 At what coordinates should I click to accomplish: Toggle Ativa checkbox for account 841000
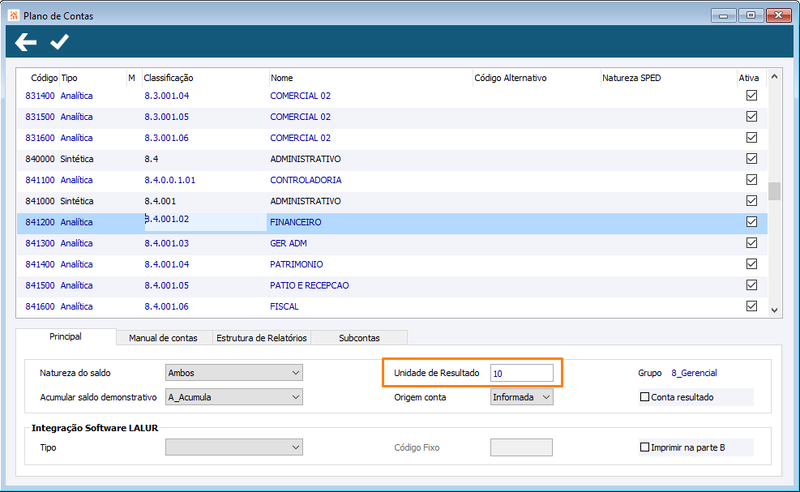coord(751,201)
